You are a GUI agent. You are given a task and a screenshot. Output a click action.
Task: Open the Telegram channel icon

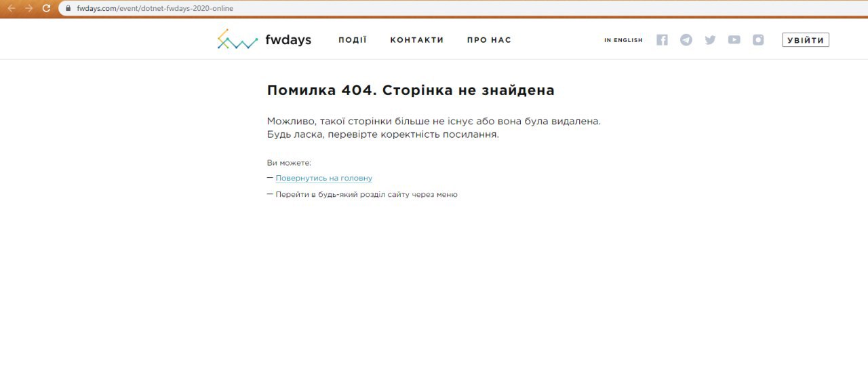tap(686, 40)
